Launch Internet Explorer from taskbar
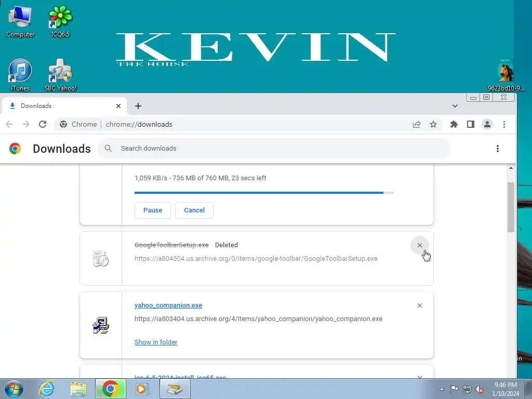Viewport: 532px width, 399px height. 46,389
